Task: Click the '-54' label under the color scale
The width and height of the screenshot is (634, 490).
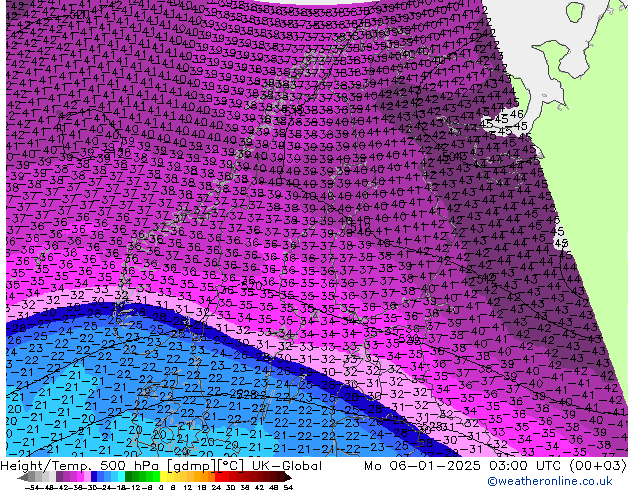Action: coord(32,488)
